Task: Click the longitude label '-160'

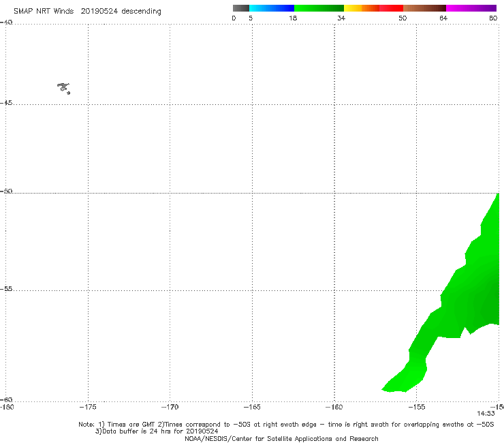Action: pyautogui.click(x=334, y=407)
